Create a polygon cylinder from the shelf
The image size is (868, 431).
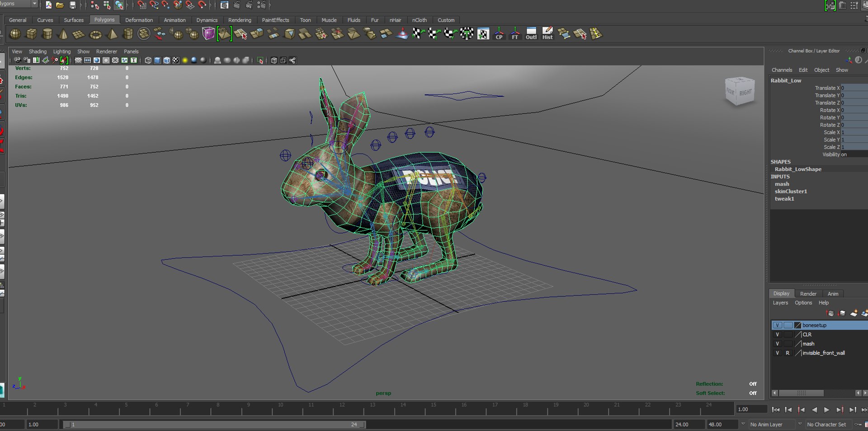(47, 34)
